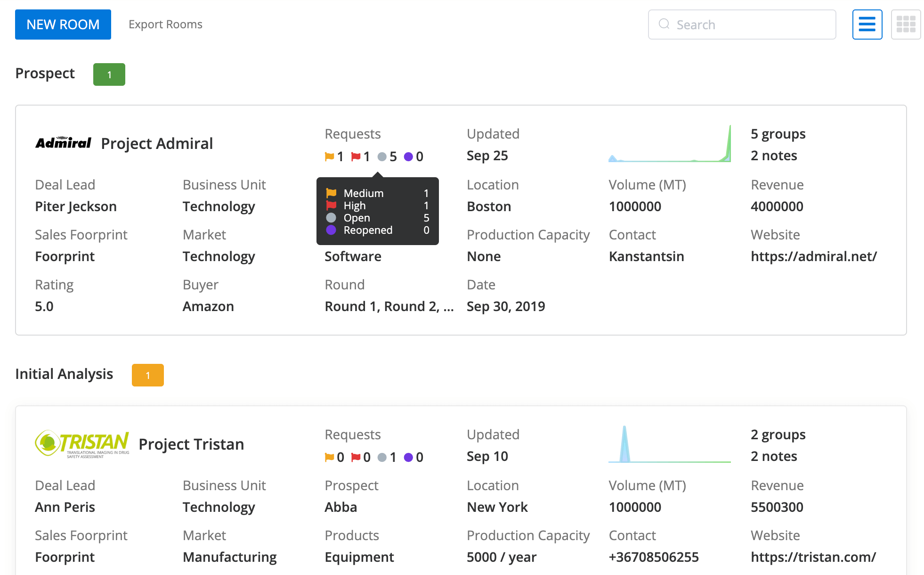The width and height of the screenshot is (924, 575).
Task: Click the Admiral logo on Project Admiral
Action: coord(63,143)
